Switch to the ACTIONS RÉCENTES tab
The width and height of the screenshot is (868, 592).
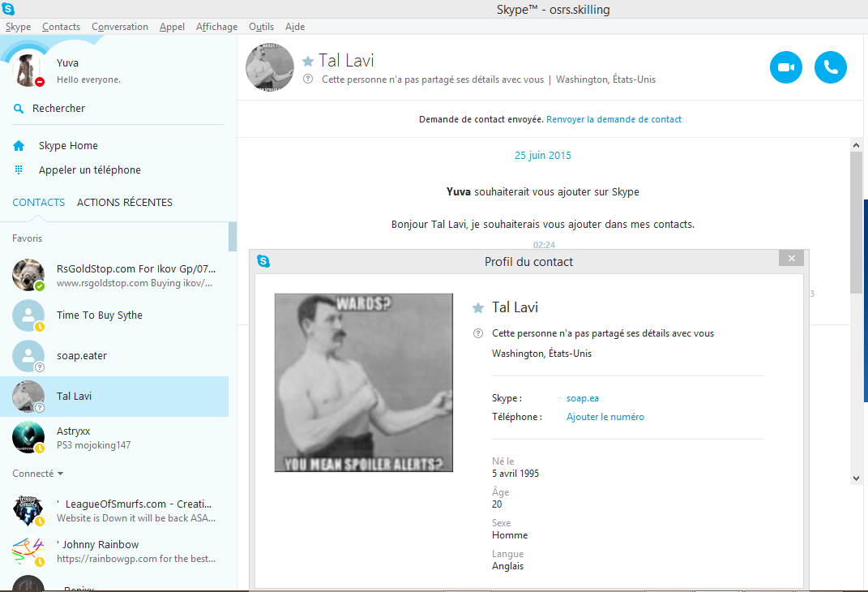(125, 202)
